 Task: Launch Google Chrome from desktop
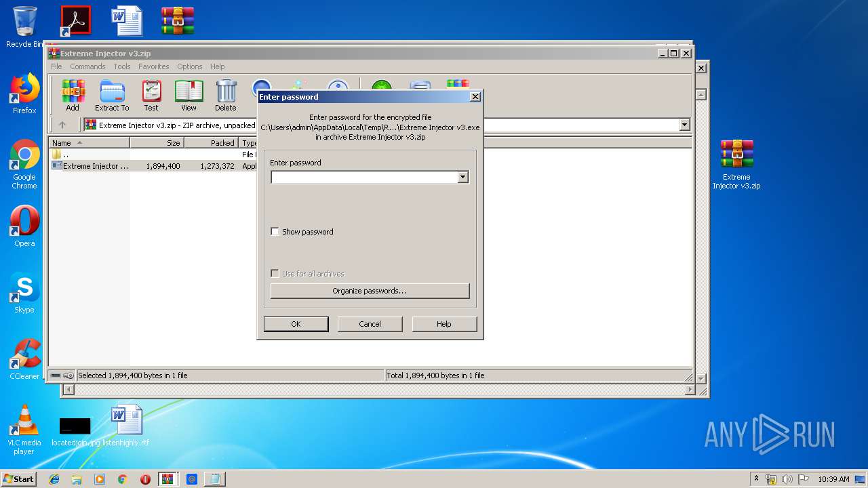24,165
